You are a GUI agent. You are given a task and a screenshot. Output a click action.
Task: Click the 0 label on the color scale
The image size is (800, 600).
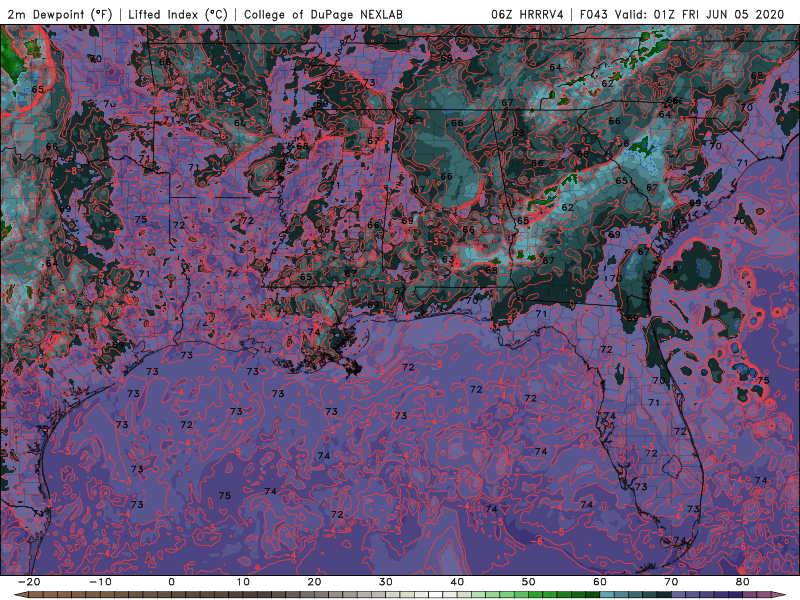pyautogui.click(x=171, y=582)
